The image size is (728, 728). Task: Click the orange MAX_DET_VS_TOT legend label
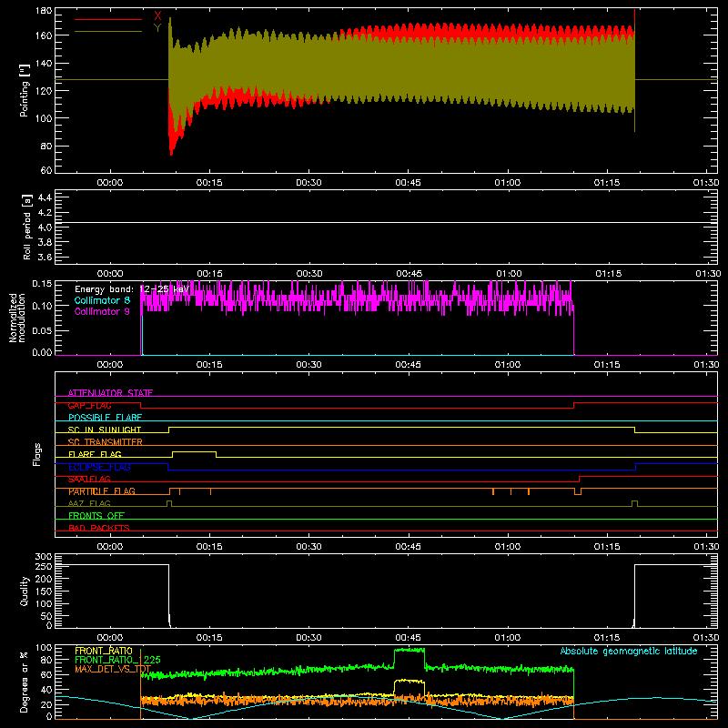[x=113, y=669]
